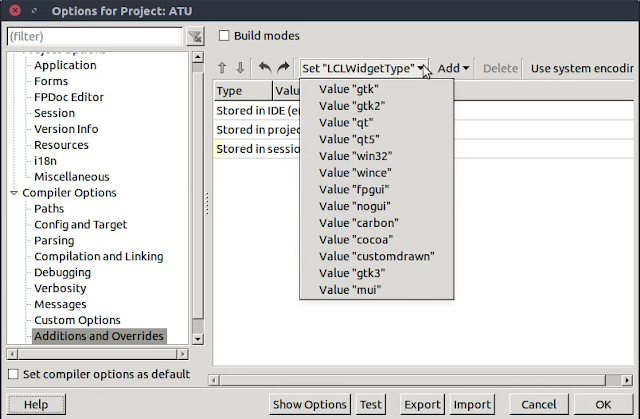The height and width of the screenshot is (419, 640).
Task: Open the Set "LCLWidgetType" dropdown
Action: point(363,68)
